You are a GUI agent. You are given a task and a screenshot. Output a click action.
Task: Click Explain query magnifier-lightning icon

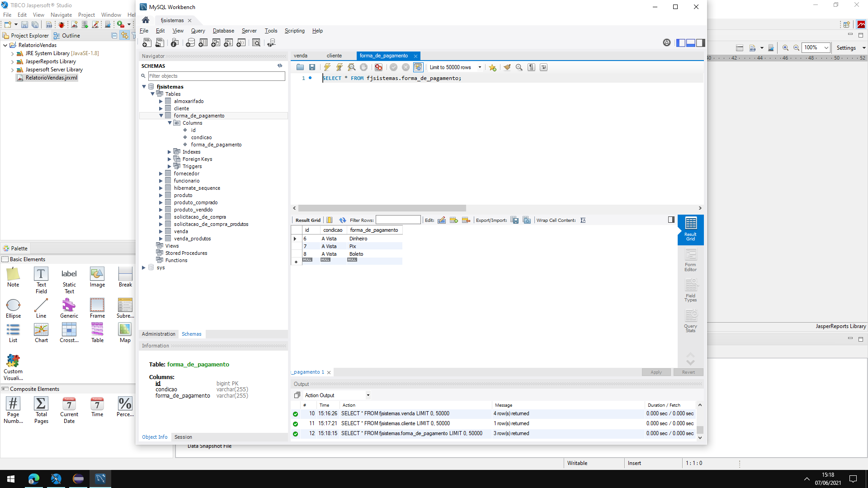[x=351, y=67]
